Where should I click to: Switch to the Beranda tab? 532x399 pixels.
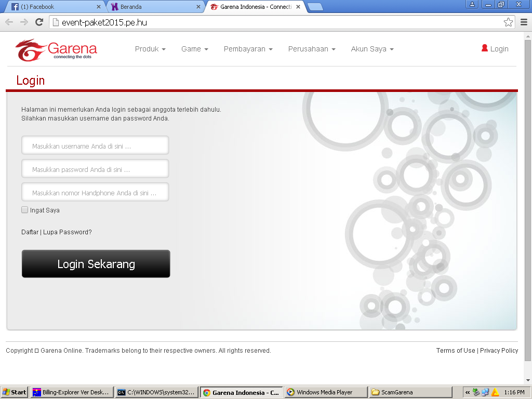[156, 7]
